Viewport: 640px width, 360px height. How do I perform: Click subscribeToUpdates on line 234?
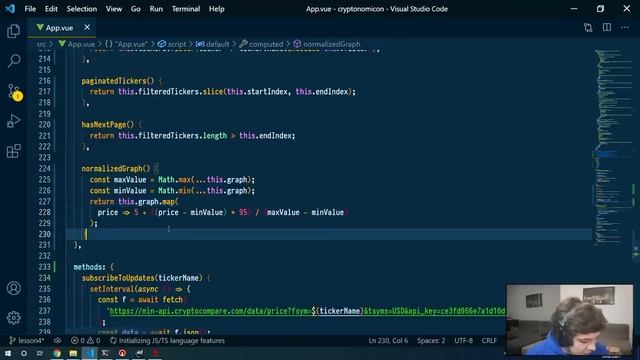(118, 278)
